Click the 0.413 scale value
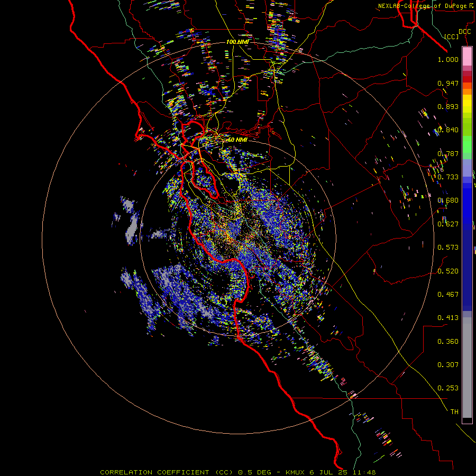The image size is (476, 476). 448,318
